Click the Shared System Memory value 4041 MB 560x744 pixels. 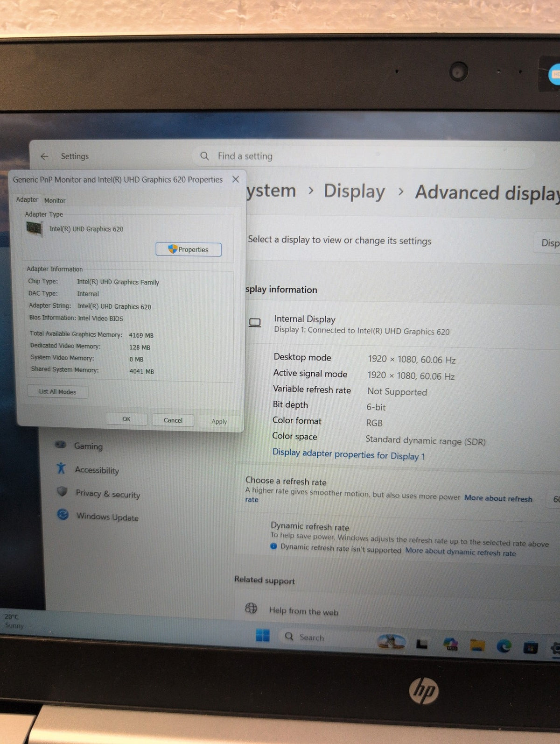(x=141, y=371)
